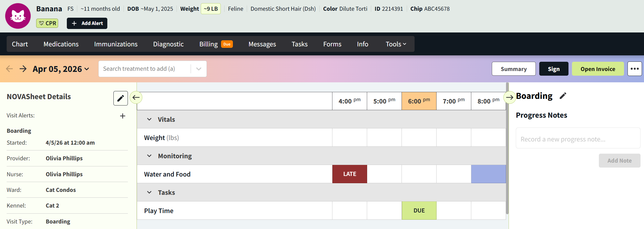Image resolution: width=644 pixels, height=229 pixels.
Task: Click the CPR status badge
Action: click(x=47, y=23)
